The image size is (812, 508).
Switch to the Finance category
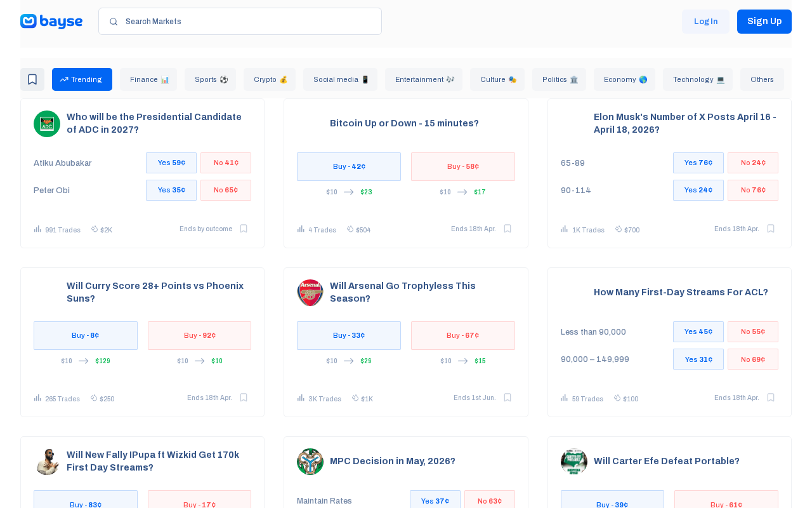tap(148, 79)
